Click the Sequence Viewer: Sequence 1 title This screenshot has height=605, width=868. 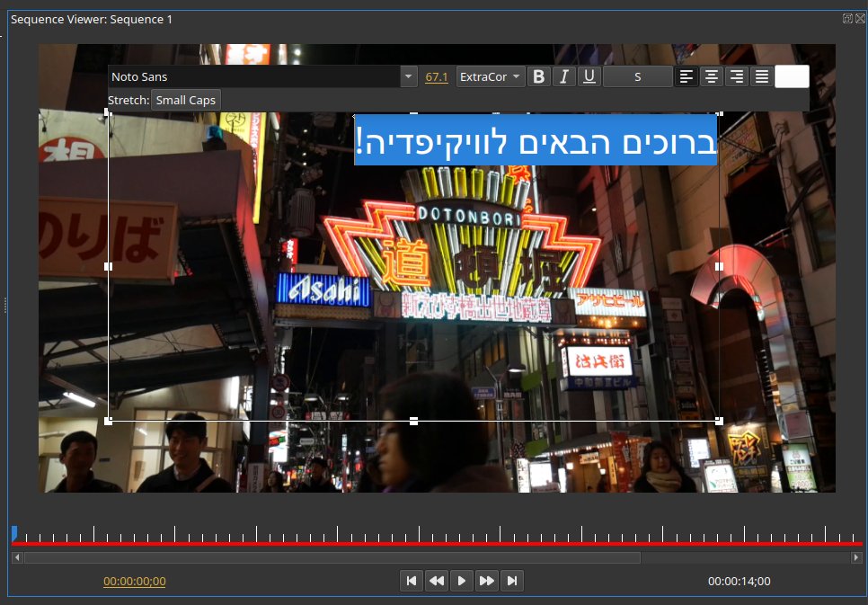point(92,20)
